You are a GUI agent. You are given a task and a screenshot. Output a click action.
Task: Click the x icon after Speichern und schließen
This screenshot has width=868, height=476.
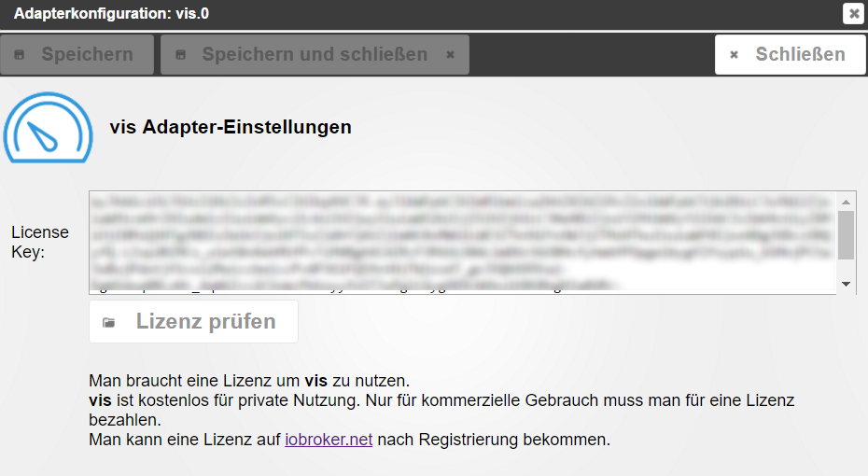tap(451, 55)
